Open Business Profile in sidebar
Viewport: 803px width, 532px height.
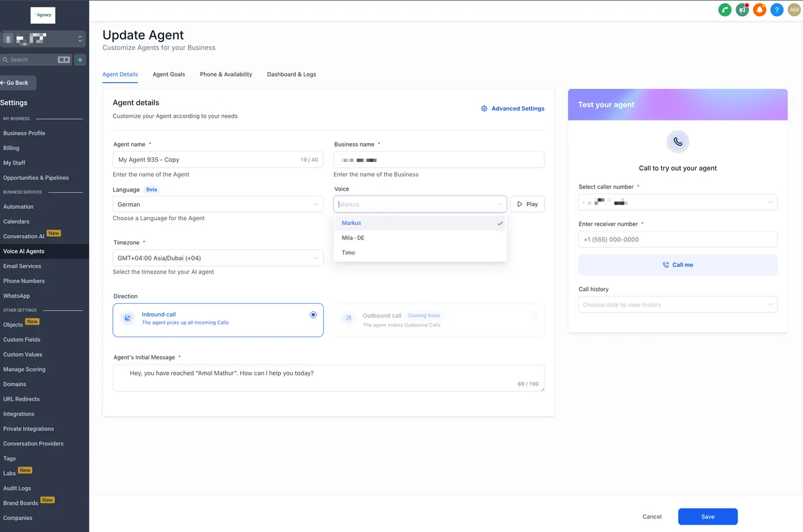(24, 133)
